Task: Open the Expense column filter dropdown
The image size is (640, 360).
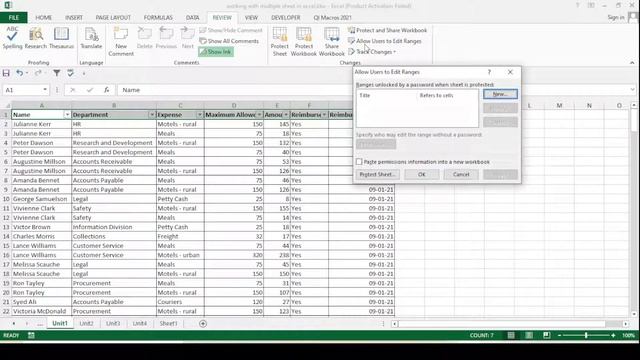Action: (200, 115)
